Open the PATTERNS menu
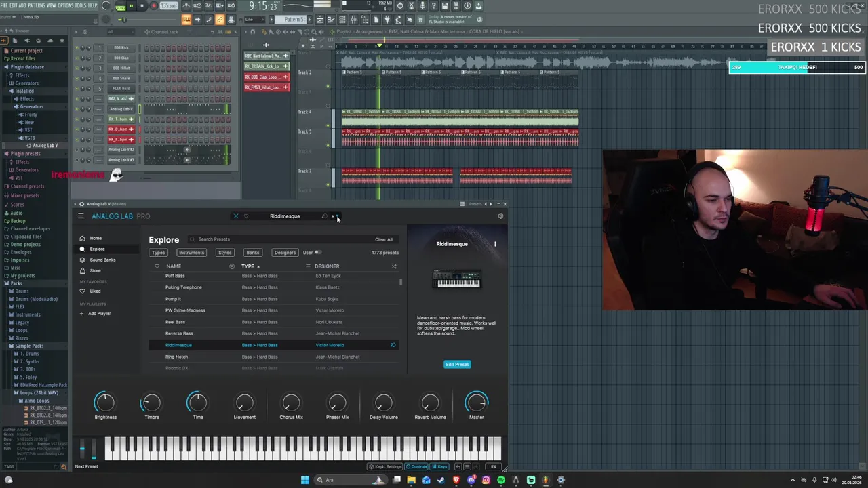 [36, 5]
